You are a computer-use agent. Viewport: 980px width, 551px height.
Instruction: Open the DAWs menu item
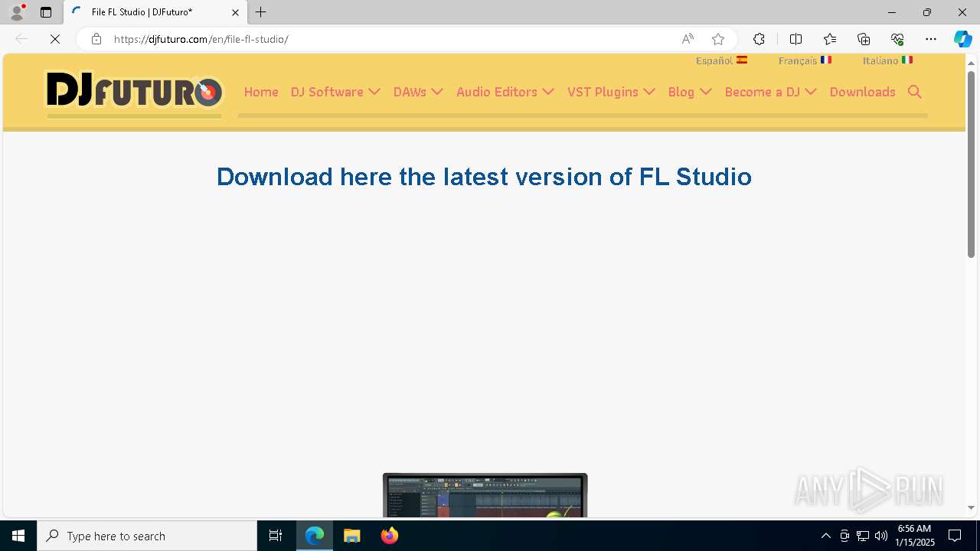point(410,92)
